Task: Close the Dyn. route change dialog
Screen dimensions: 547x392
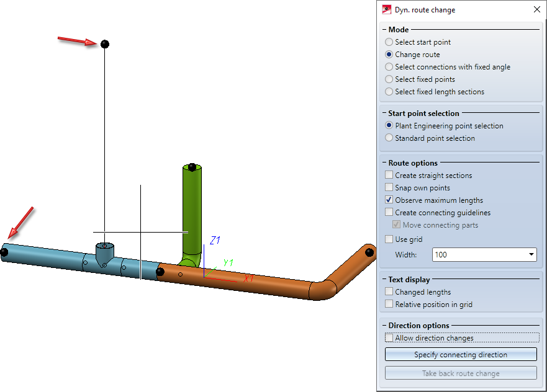Action: 537,9
